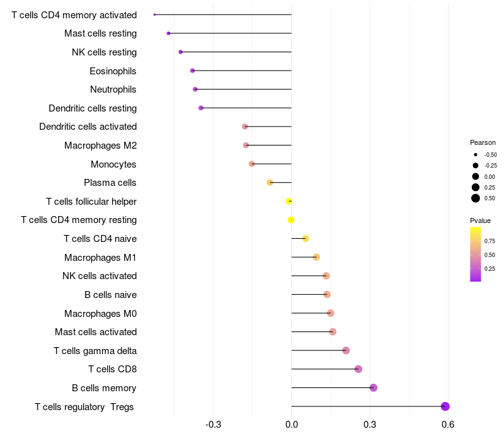504x441 pixels.
Task: Click the Pvalue color gradient bar
Action: [476, 255]
